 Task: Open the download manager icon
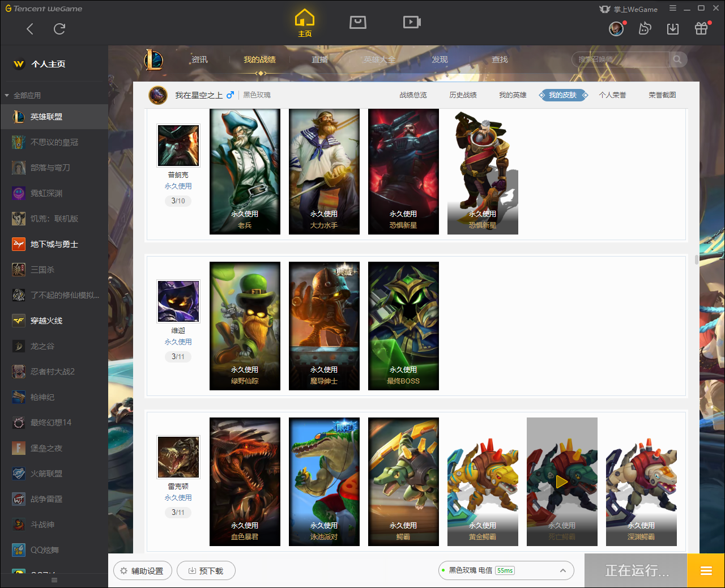click(673, 28)
